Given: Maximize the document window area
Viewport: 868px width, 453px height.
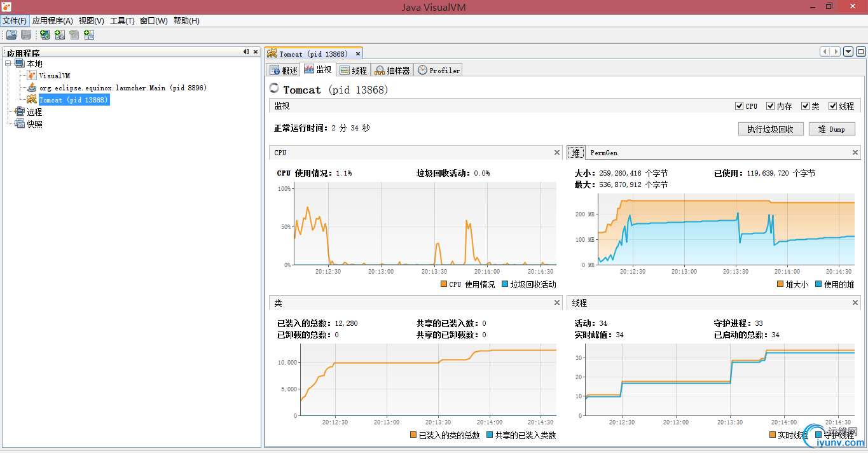Looking at the screenshot, I should [x=860, y=52].
